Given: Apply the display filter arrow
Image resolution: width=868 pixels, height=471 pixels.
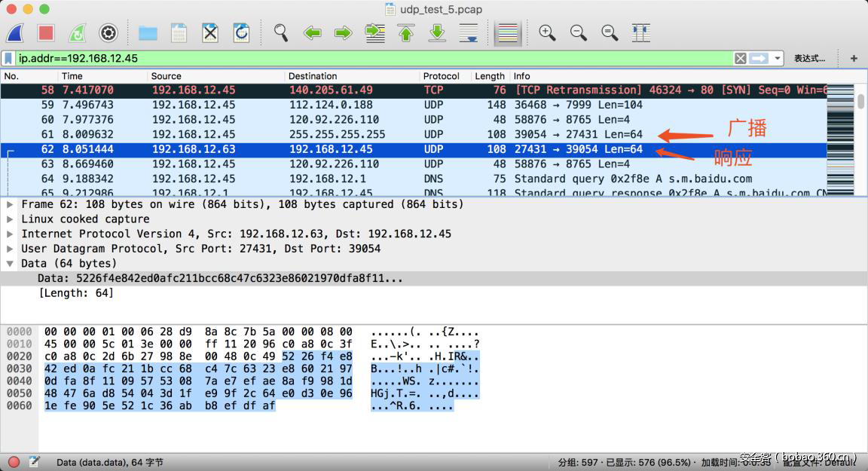Looking at the screenshot, I should (759, 58).
